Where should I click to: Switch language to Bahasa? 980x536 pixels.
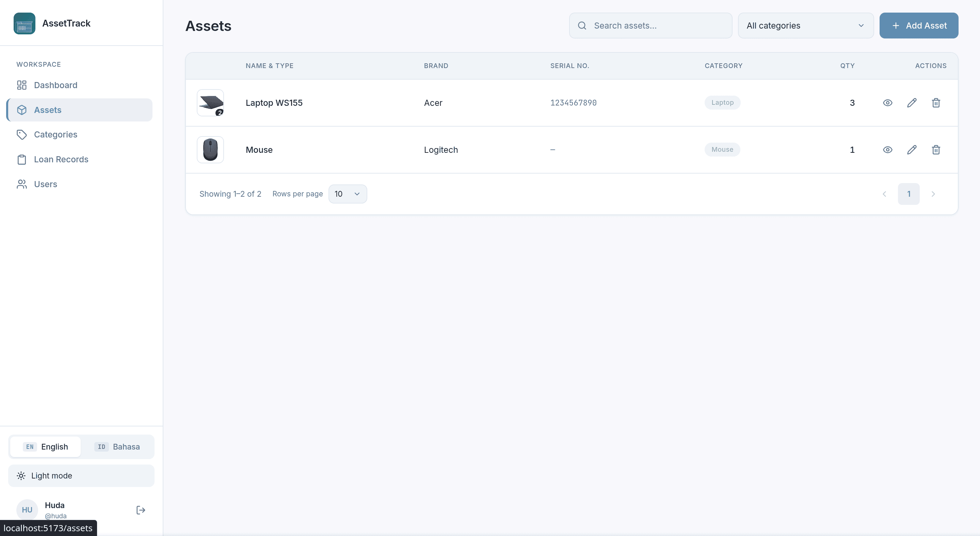117,447
